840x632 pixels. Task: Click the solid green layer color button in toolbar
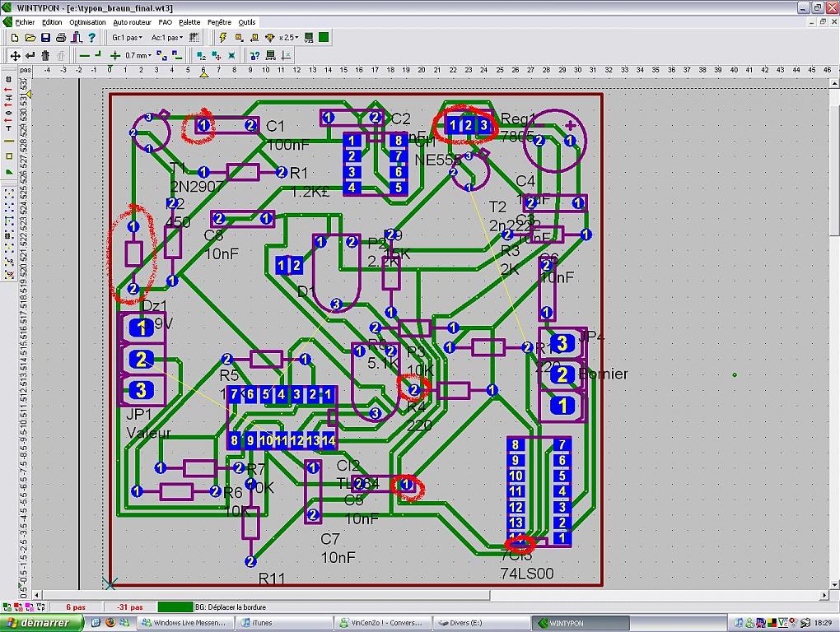point(324,37)
